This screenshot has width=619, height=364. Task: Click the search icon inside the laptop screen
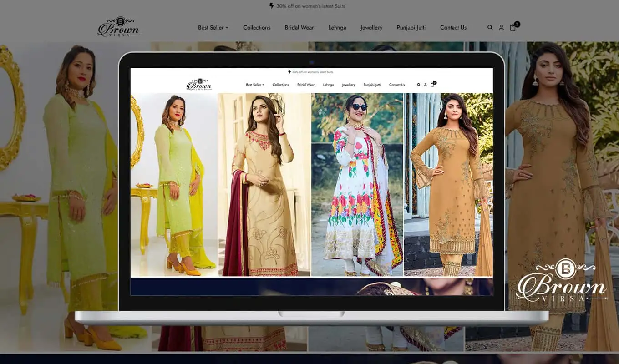[419, 85]
